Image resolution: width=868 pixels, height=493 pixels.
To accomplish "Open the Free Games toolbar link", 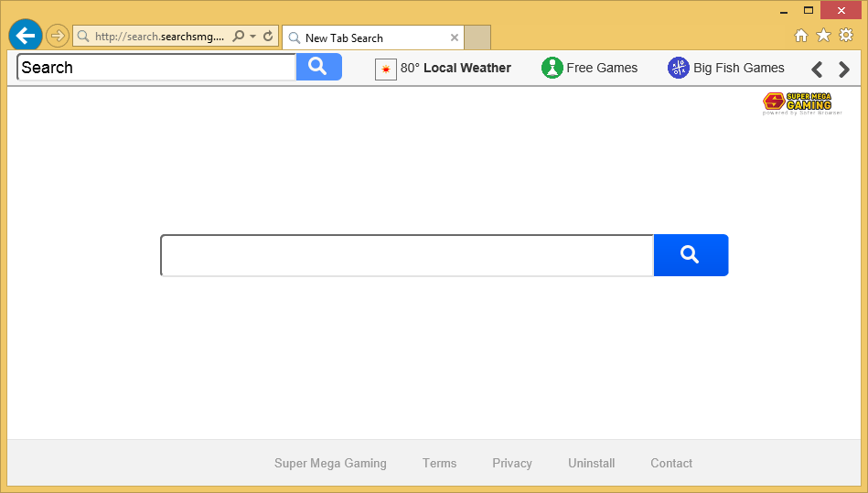I will click(x=590, y=68).
